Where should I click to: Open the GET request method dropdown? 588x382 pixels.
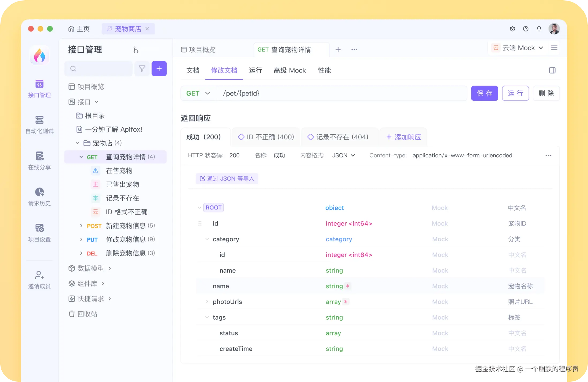[198, 93]
